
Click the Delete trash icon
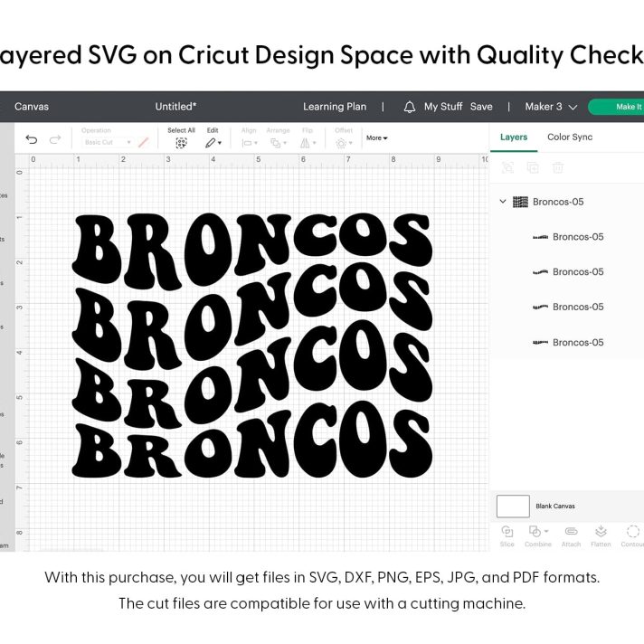tap(558, 167)
